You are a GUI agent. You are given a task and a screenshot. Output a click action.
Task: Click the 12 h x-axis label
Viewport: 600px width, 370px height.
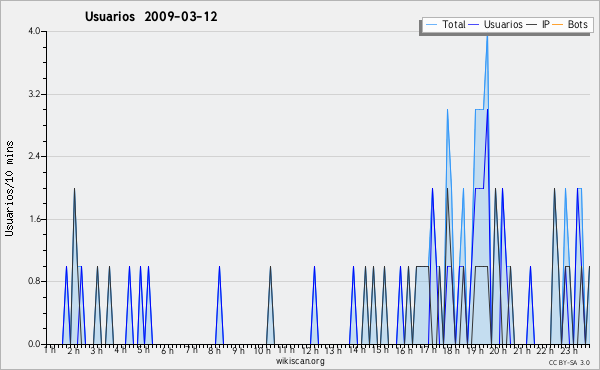310,350
